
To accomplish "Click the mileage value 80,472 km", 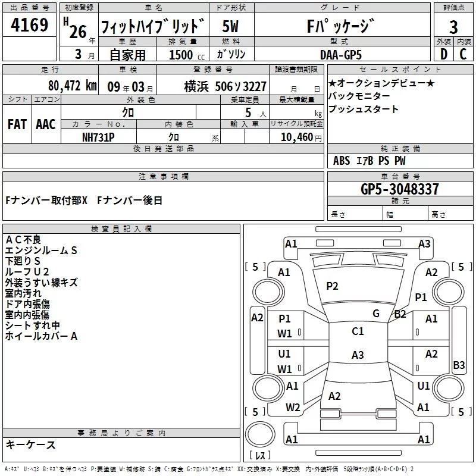I will pos(73,86).
